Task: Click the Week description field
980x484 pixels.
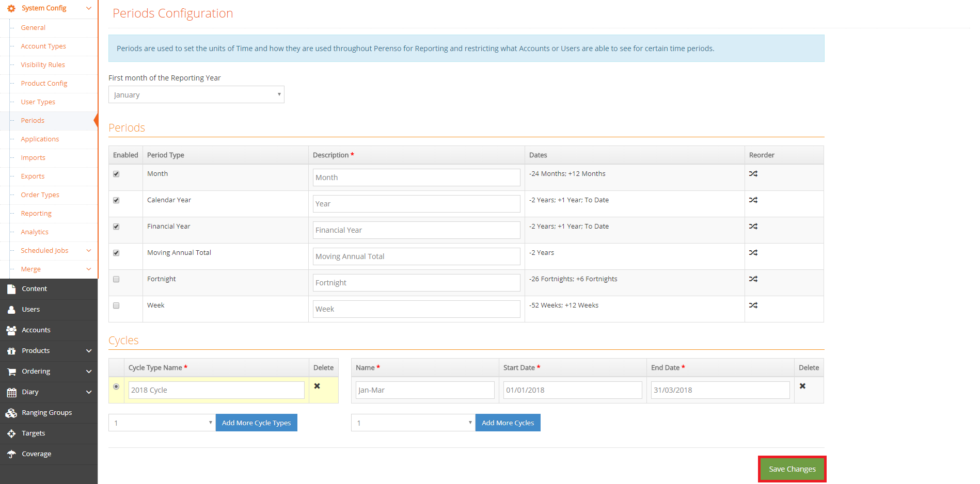Action: pyautogui.click(x=416, y=309)
